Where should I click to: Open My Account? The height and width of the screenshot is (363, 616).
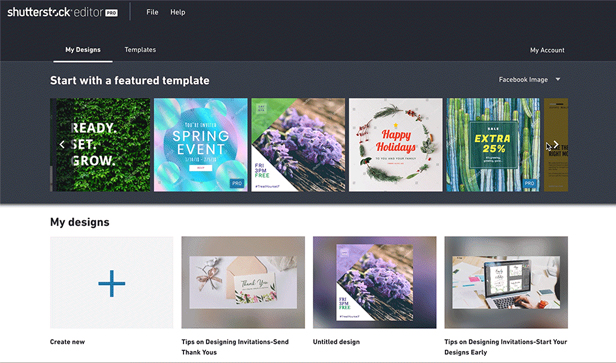coord(547,50)
